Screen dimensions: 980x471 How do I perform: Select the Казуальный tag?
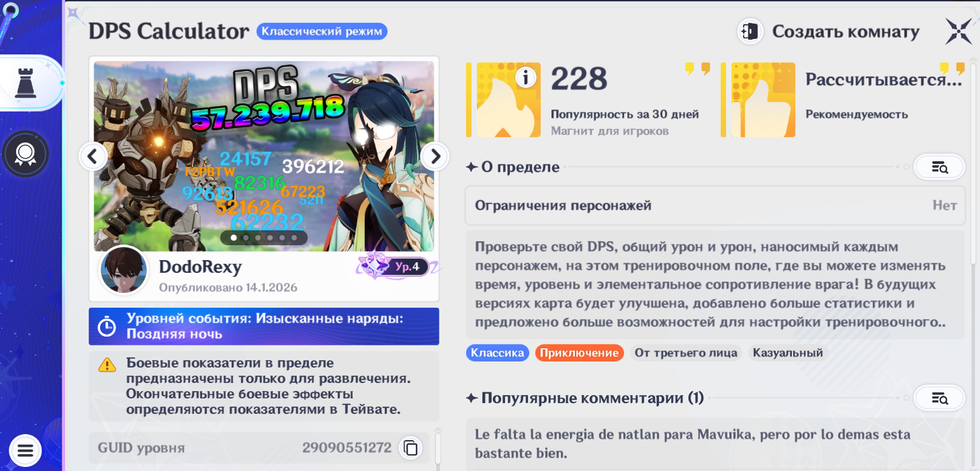click(x=787, y=353)
